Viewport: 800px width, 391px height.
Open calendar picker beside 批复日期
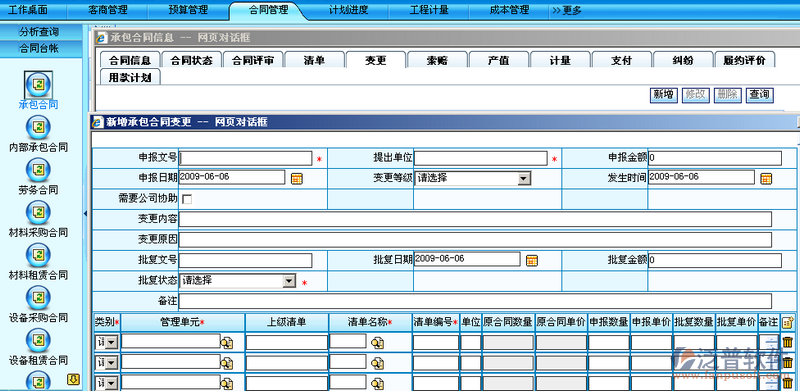click(x=532, y=260)
